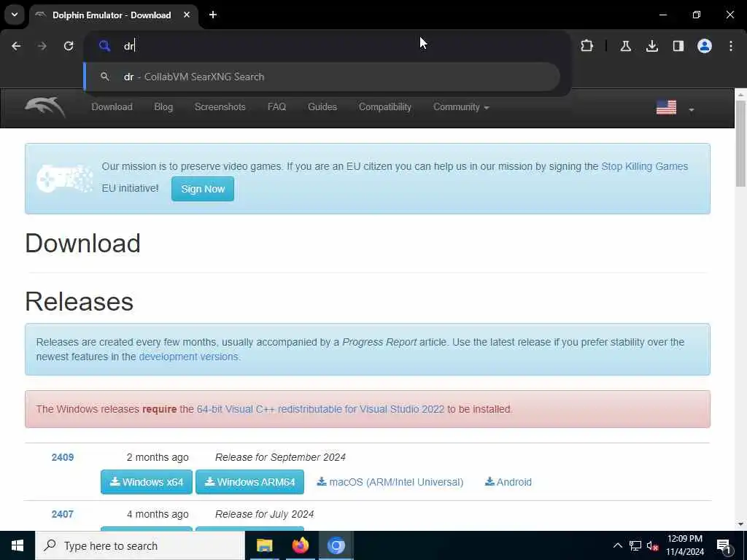This screenshot has height=560, width=747.
Task: Click the Dolphin logo
Action: 45,106
